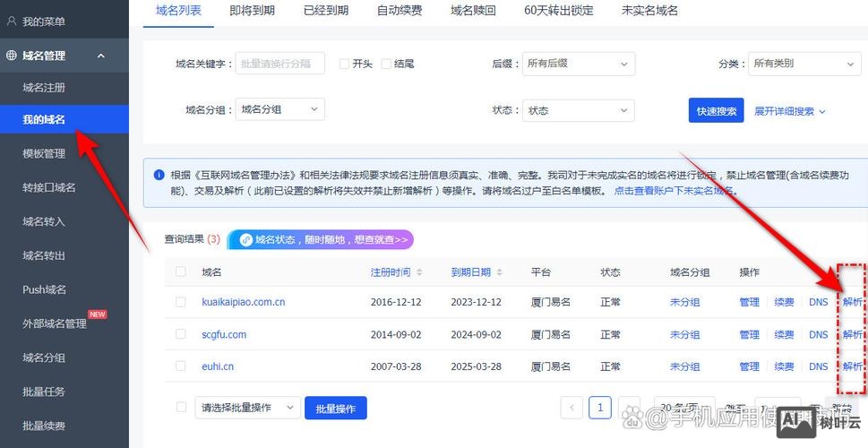Viewport: 868px width, 448px height.
Task: Click the globe icon next to 域名管理
Action: click(x=12, y=56)
